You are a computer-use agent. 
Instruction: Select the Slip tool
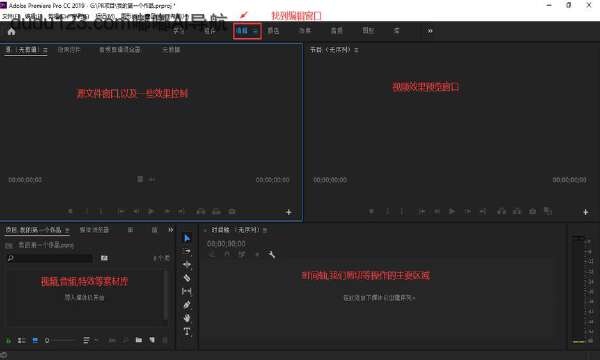coord(187,292)
